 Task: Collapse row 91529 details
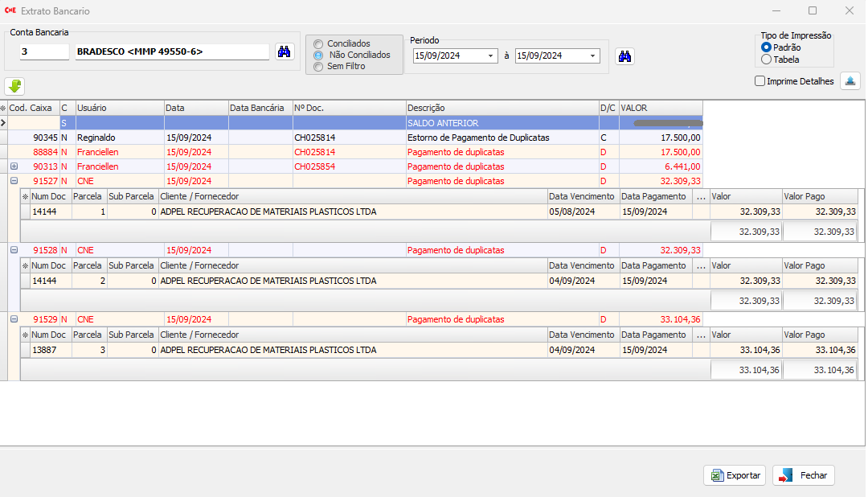(x=14, y=319)
